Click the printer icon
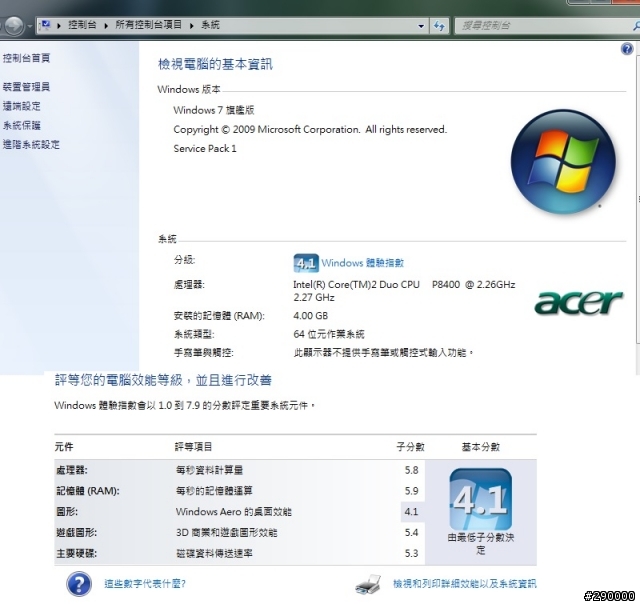The width and height of the screenshot is (640, 604). (x=368, y=584)
